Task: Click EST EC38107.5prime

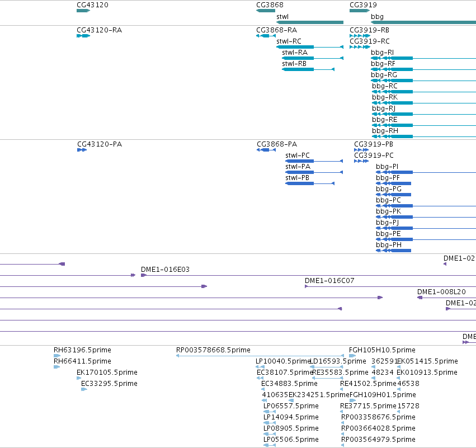Action: pyautogui.click(x=285, y=372)
